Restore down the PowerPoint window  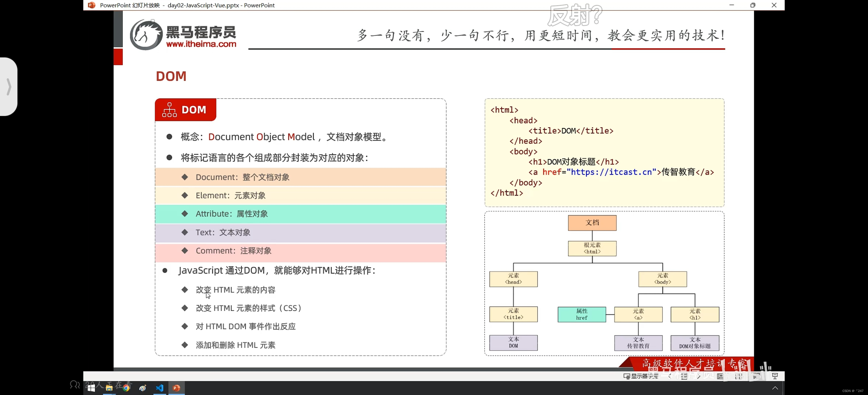tap(753, 5)
